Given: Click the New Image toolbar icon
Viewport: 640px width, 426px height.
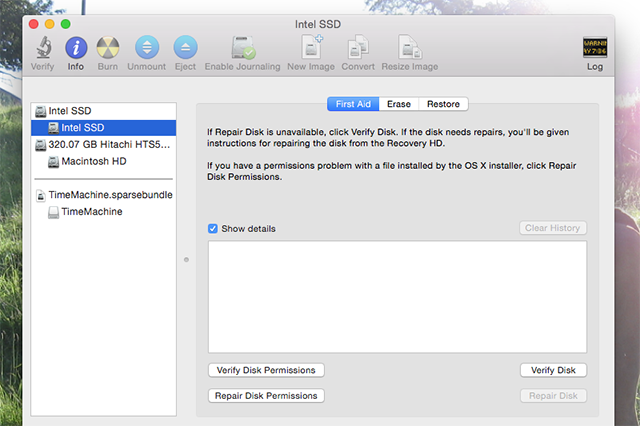Looking at the screenshot, I should click(311, 47).
